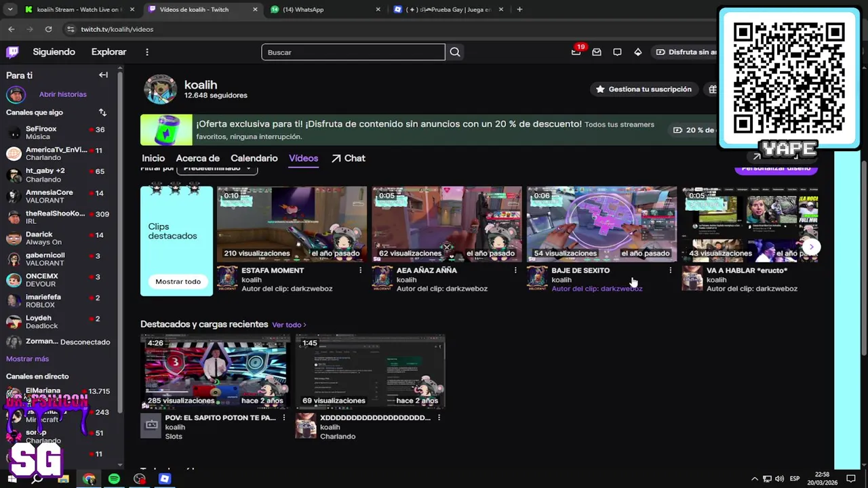Open notifications inbox with 19 badge
The width and height of the screenshot is (868, 488).
coord(576,52)
